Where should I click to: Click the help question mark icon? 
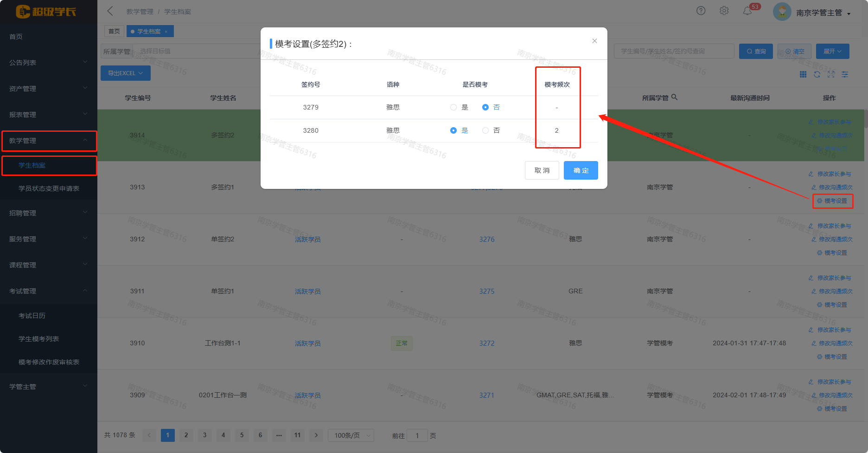701,11
